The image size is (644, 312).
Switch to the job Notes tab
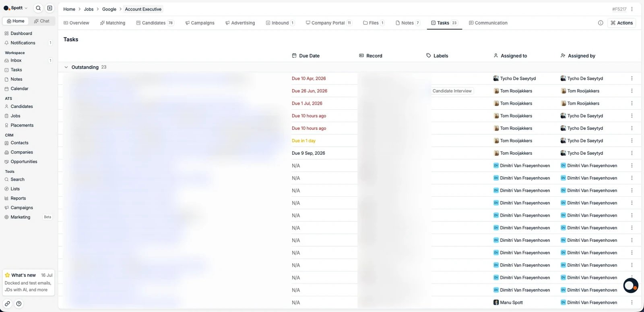coord(408,23)
